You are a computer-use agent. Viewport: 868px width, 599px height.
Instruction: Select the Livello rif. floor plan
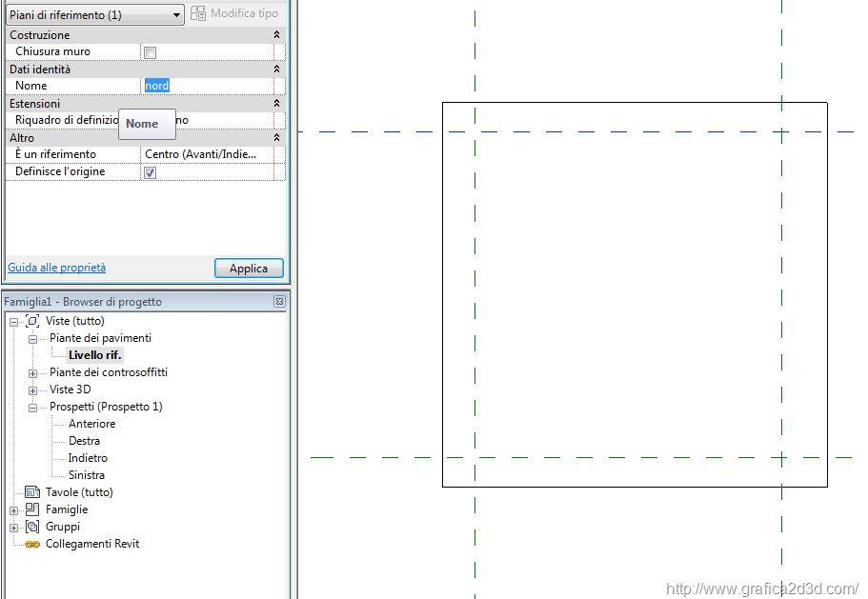pos(95,355)
